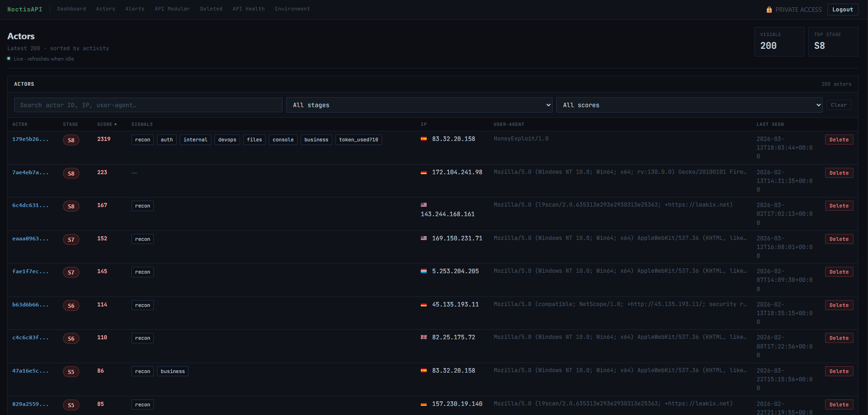This screenshot has width=868, height=415.
Task: Open actor c4c6c83f link
Action: (x=30, y=337)
